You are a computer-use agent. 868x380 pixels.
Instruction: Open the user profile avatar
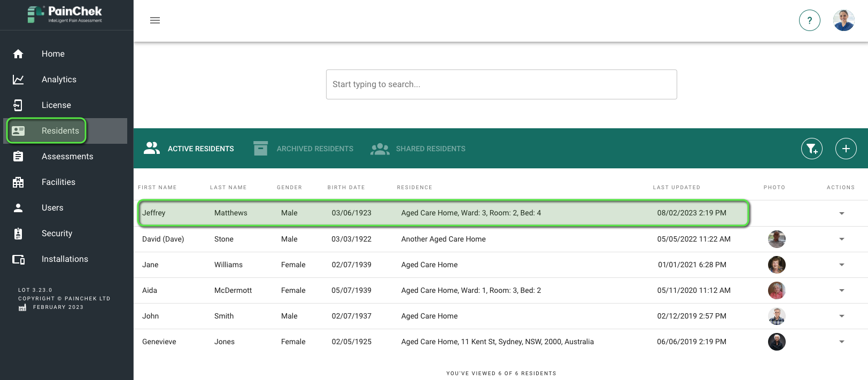844,20
